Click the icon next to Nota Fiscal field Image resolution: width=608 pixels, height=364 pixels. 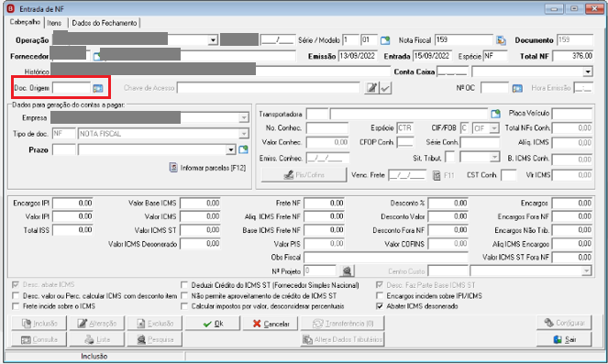pos(501,40)
